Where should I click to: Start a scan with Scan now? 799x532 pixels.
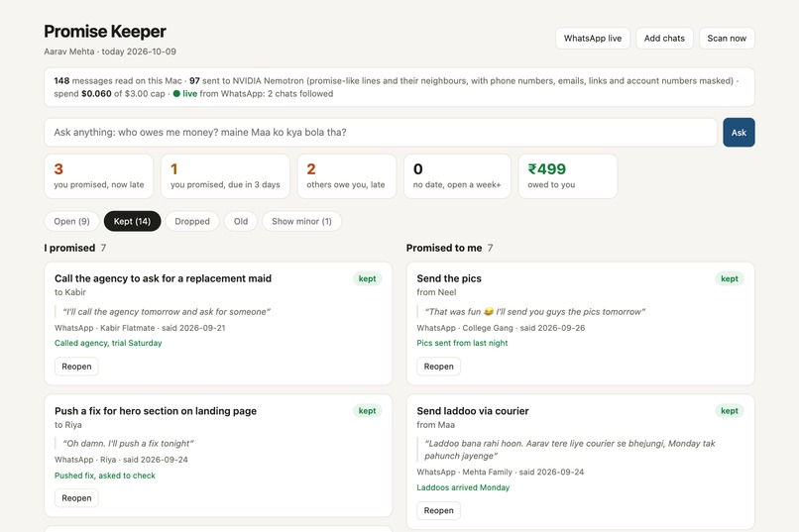727,39
